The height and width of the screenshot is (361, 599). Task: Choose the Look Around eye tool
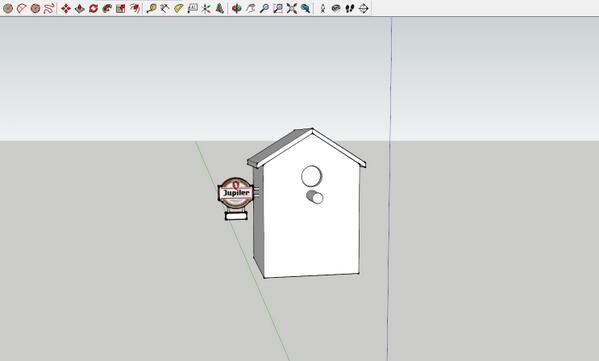pos(336,8)
